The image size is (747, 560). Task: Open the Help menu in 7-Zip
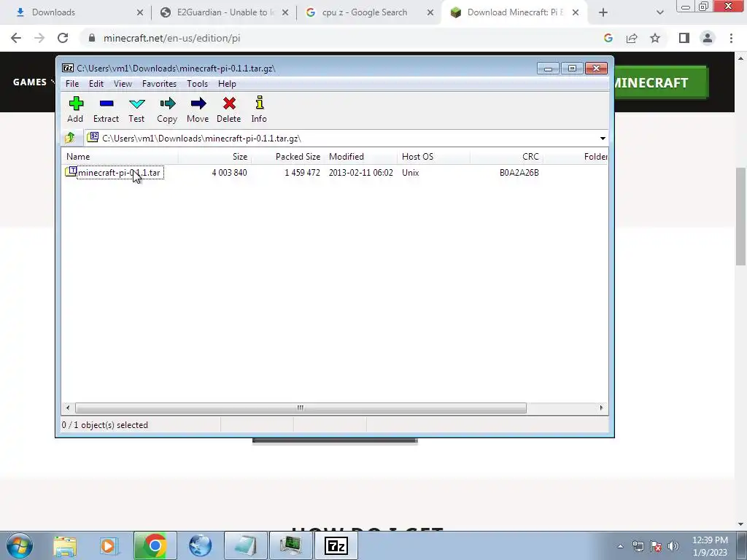pyautogui.click(x=228, y=84)
